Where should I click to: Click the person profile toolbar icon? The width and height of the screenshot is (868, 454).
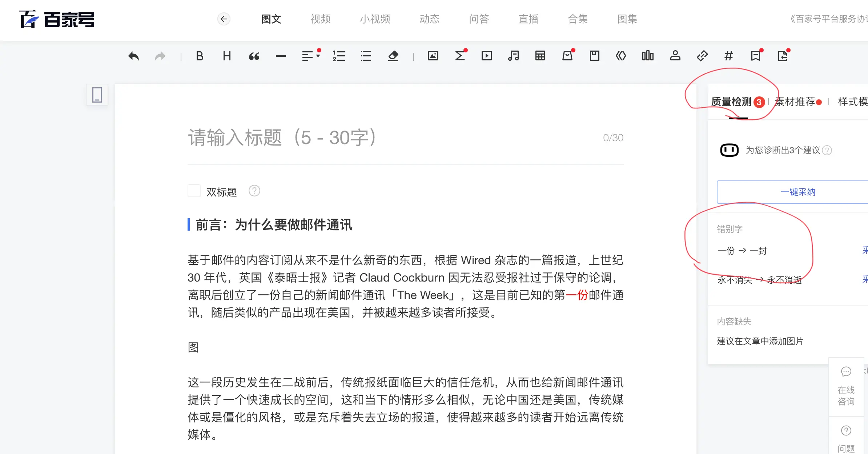(x=675, y=56)
